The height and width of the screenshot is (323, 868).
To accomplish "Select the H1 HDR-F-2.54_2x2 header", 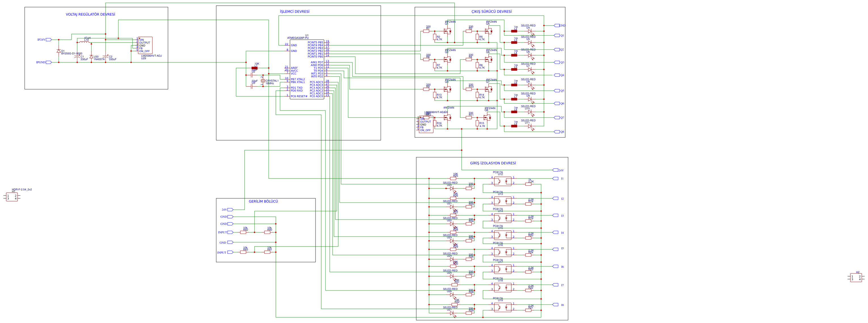I will coord(12,197).
